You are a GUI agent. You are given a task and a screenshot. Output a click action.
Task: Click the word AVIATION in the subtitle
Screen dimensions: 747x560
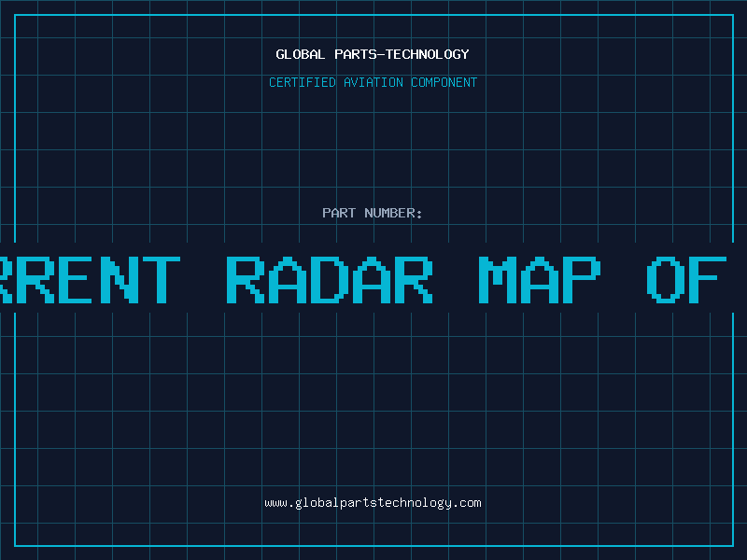374,82
